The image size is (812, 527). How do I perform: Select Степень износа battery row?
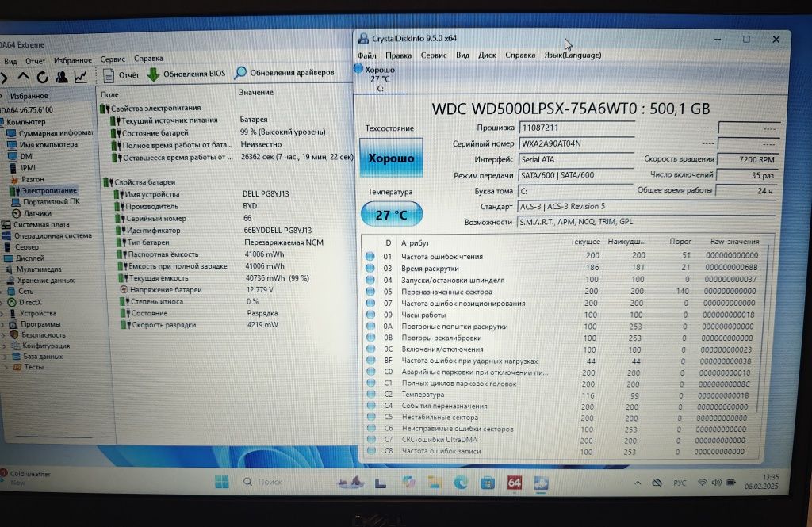(x=189, y=301)
